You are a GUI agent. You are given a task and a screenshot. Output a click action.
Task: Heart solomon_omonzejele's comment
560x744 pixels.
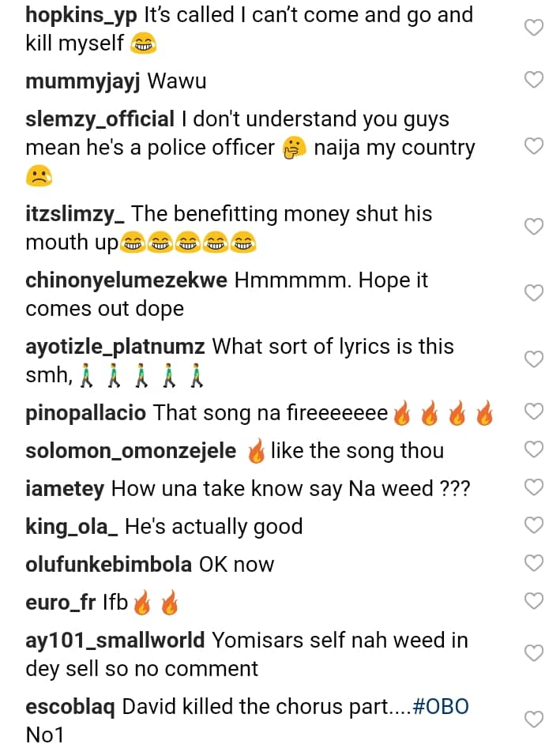point(535,449)
